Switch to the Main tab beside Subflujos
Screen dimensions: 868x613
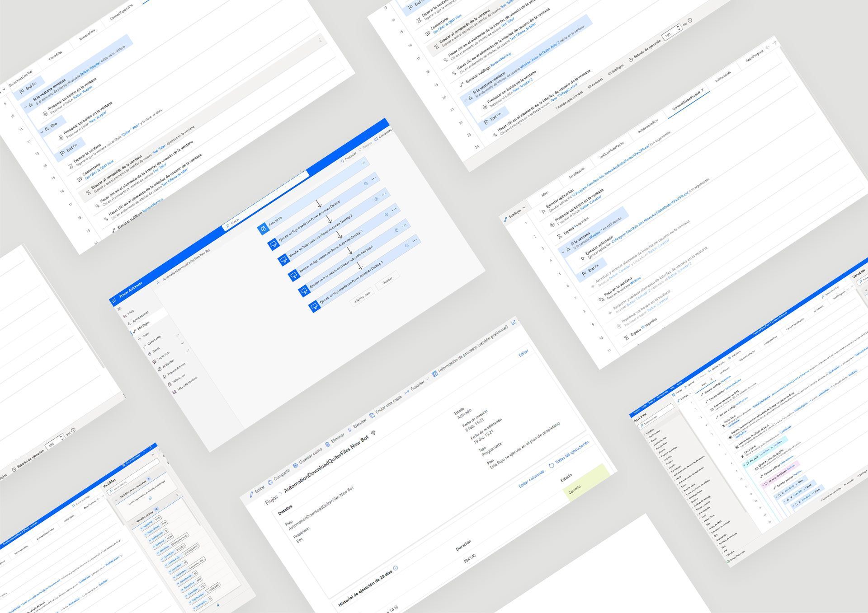[545, 195]
